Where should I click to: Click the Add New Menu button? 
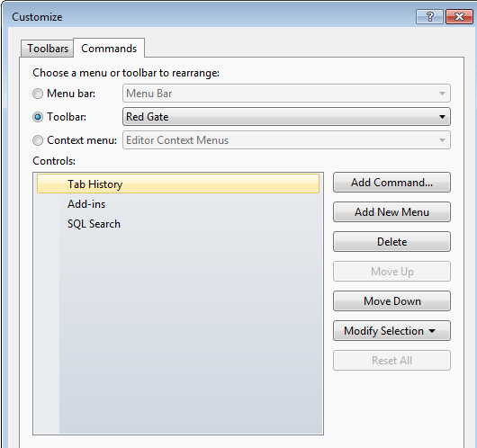click(x=391, y=212)
